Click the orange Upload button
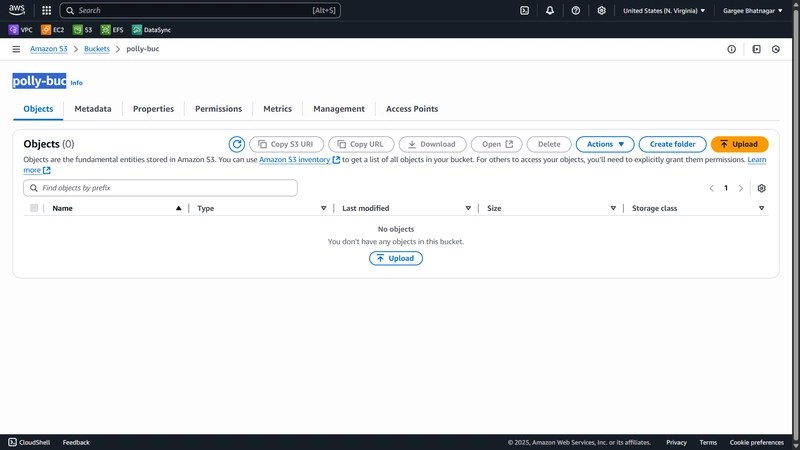 pyautogui.click(x=739, y=144)
